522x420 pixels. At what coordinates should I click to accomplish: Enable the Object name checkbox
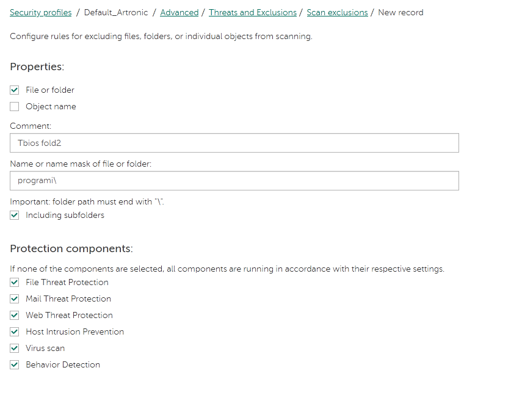point(14,106)
